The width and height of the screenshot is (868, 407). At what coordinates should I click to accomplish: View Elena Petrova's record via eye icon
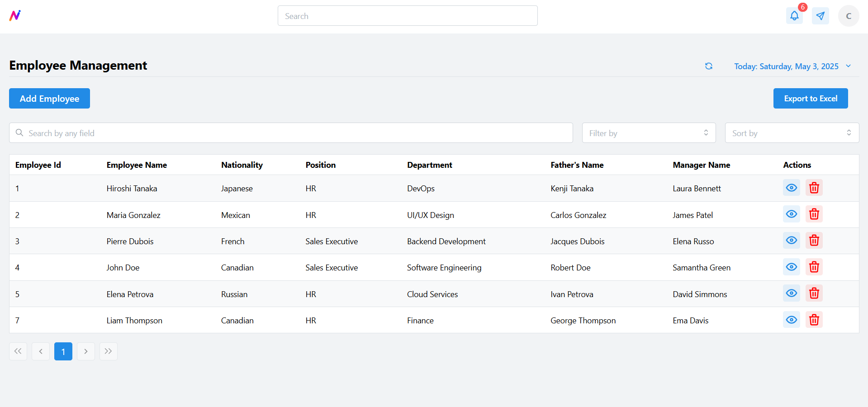tap(791, 293)
